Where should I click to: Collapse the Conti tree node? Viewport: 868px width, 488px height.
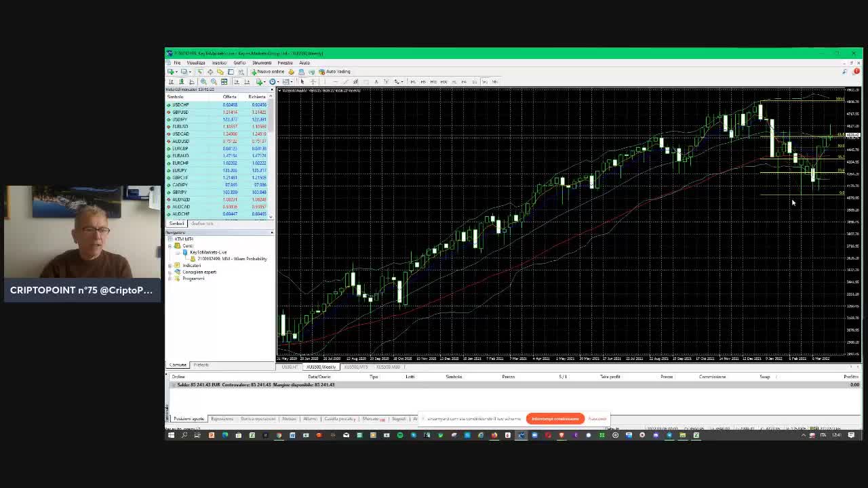170,246
